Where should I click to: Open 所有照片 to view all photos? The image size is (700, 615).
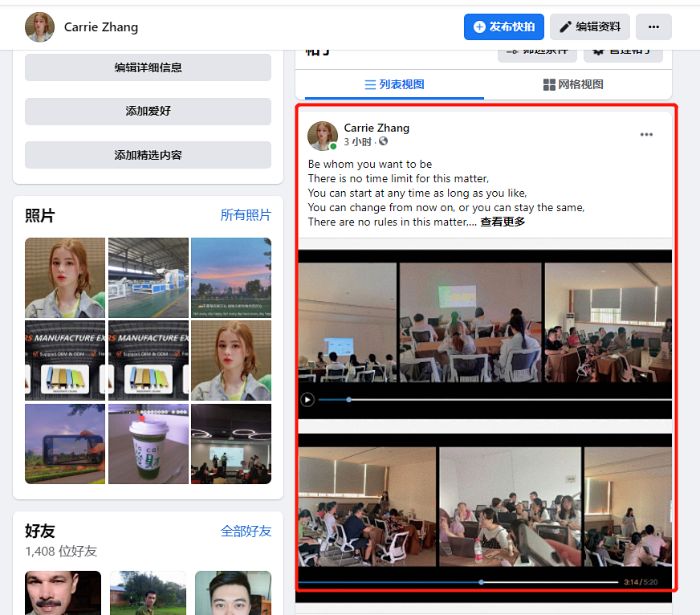(246, 215)
